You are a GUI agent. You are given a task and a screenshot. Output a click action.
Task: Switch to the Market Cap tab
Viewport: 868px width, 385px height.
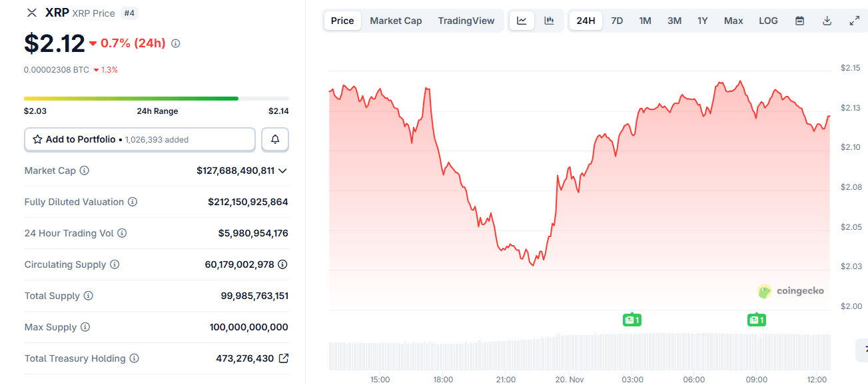point(396,21)
